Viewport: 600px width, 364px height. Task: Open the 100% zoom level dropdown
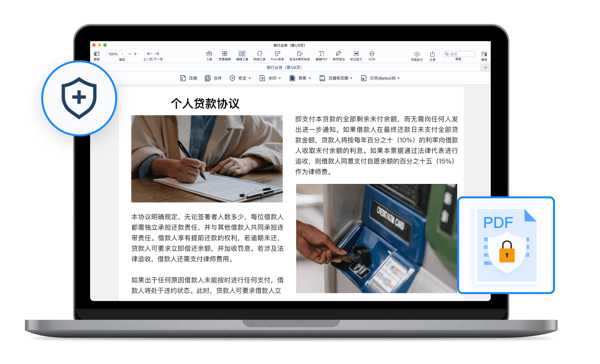pyautogui.click(x=115, y=54)
